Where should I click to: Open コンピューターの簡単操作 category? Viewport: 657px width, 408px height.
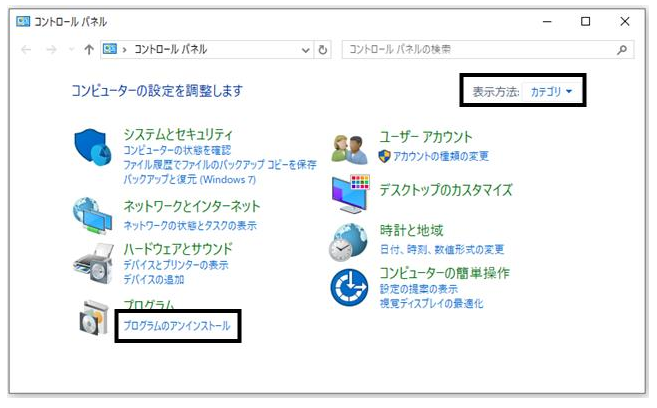coord(445,273)
